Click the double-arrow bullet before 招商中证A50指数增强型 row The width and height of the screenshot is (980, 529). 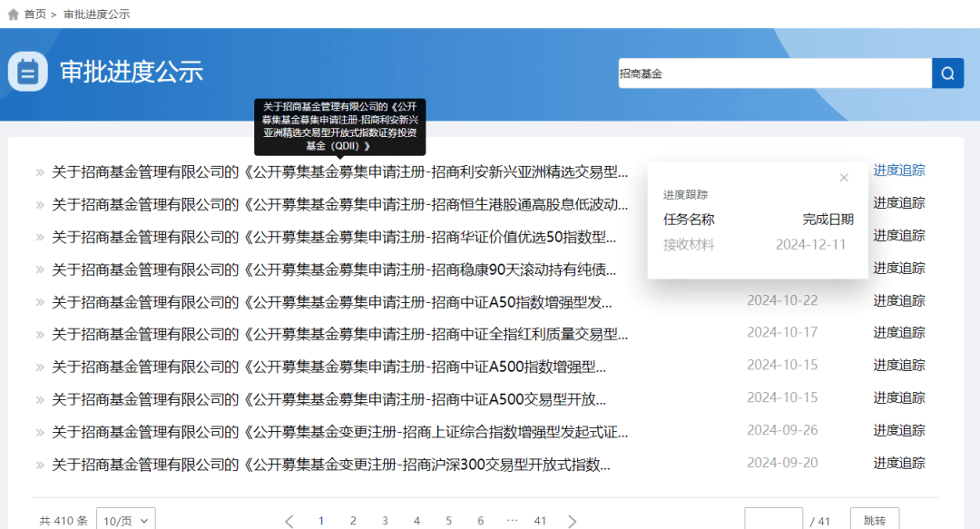tap(39, 302)
